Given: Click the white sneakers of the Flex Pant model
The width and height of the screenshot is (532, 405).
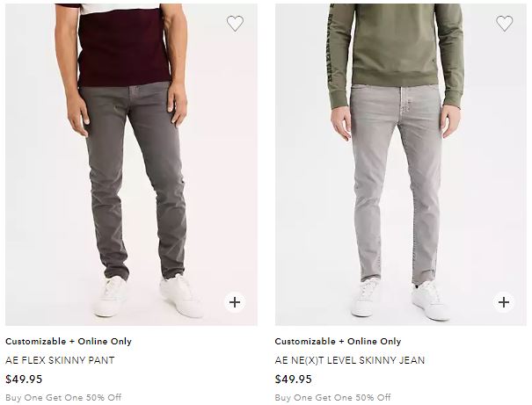Looking at the screenshot, I should [x=149, y=295].
